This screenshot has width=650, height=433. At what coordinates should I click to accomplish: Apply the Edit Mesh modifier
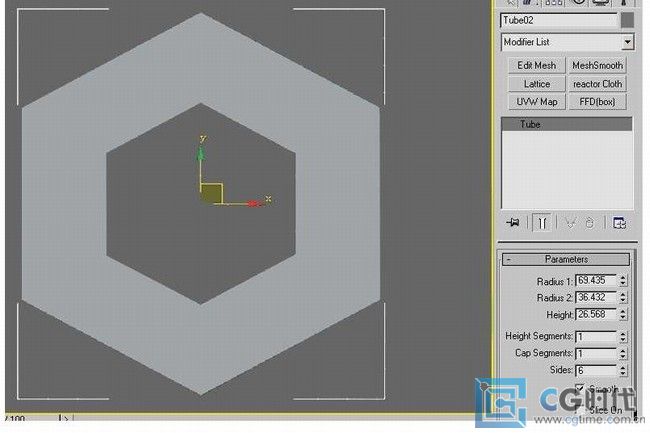(x=536, y=65)
